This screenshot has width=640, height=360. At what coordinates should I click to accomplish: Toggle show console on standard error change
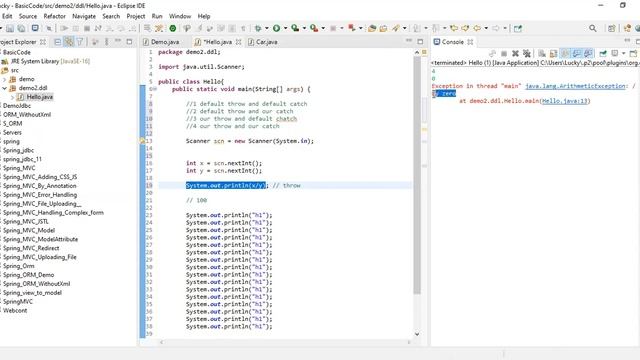[588, 53]
